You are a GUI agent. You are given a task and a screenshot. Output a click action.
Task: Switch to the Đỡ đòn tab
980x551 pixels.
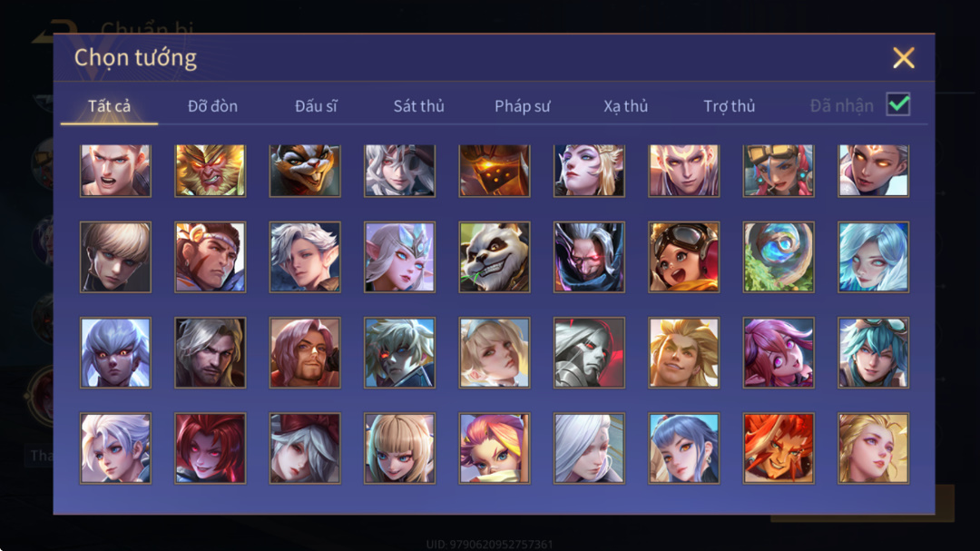[212, 106]
